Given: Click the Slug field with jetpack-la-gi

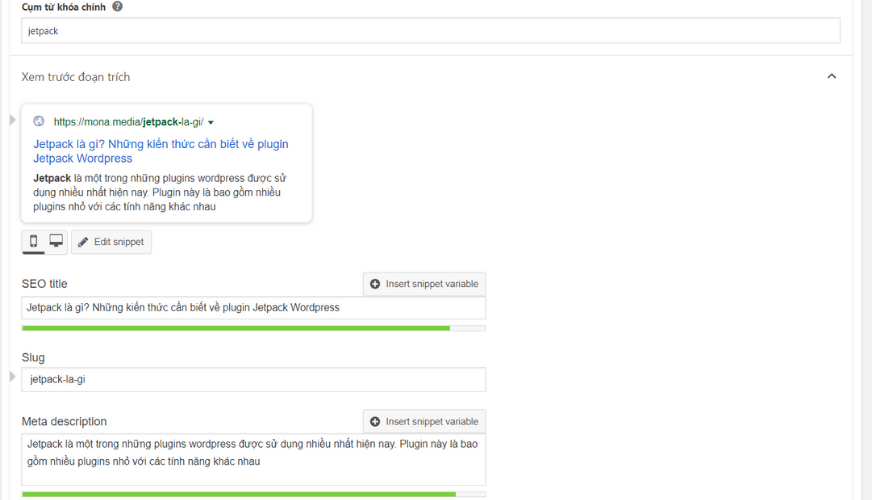Looking at the screenshot, I should tap(253, 380).
